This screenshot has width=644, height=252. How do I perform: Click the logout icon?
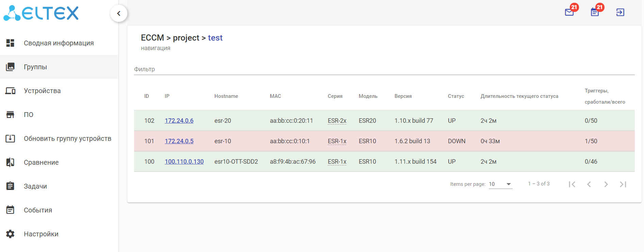(620, 13)
